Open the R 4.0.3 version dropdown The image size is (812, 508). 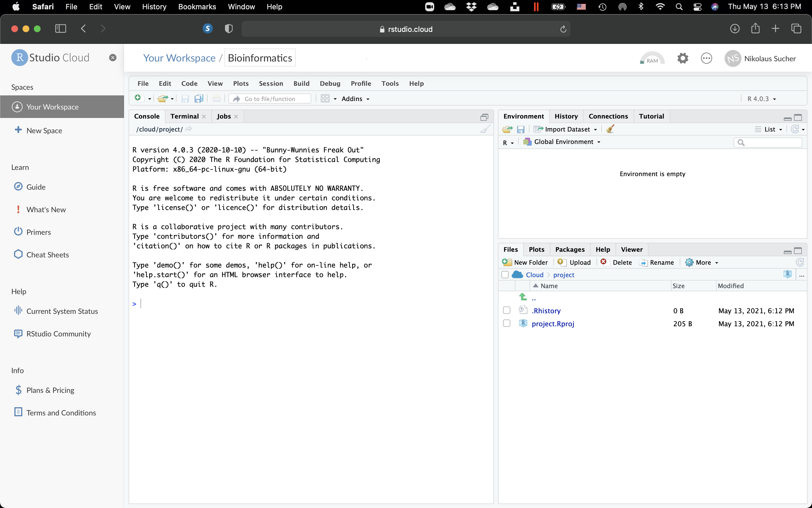point(762,99)
